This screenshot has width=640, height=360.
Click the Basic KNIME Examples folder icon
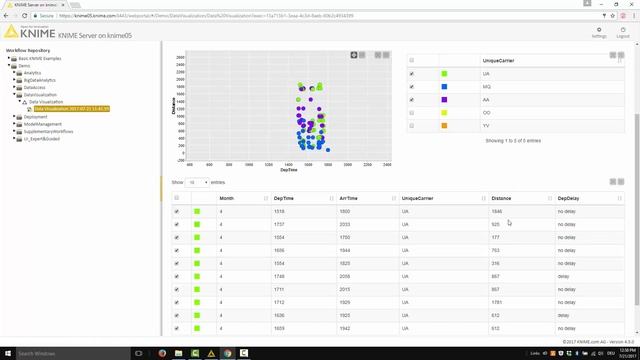pyautogui.click(x=14, y=59)
